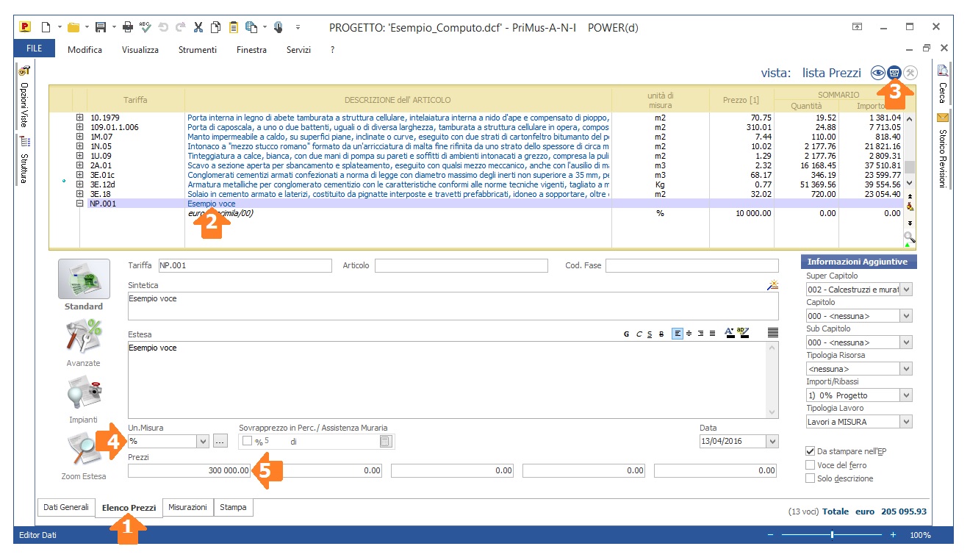Enable the Sovrapprezzo percentage checkbox
Viewport: 970px width, 560px height.
(x=248, y=442)
